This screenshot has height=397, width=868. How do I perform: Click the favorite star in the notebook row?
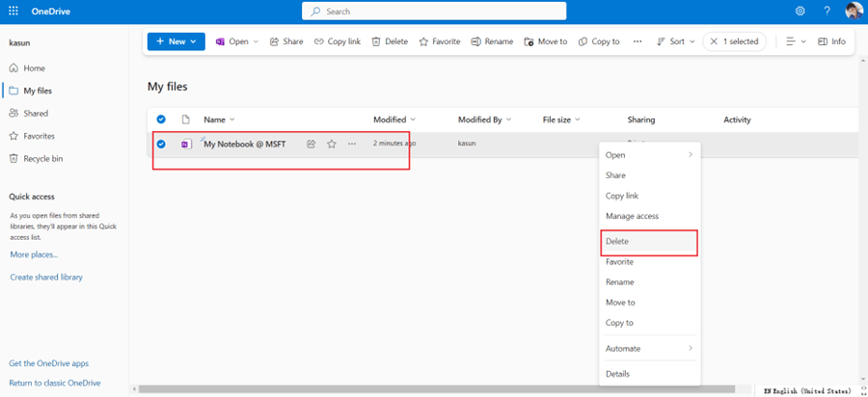pyautogui.click(x=332, y=145)
